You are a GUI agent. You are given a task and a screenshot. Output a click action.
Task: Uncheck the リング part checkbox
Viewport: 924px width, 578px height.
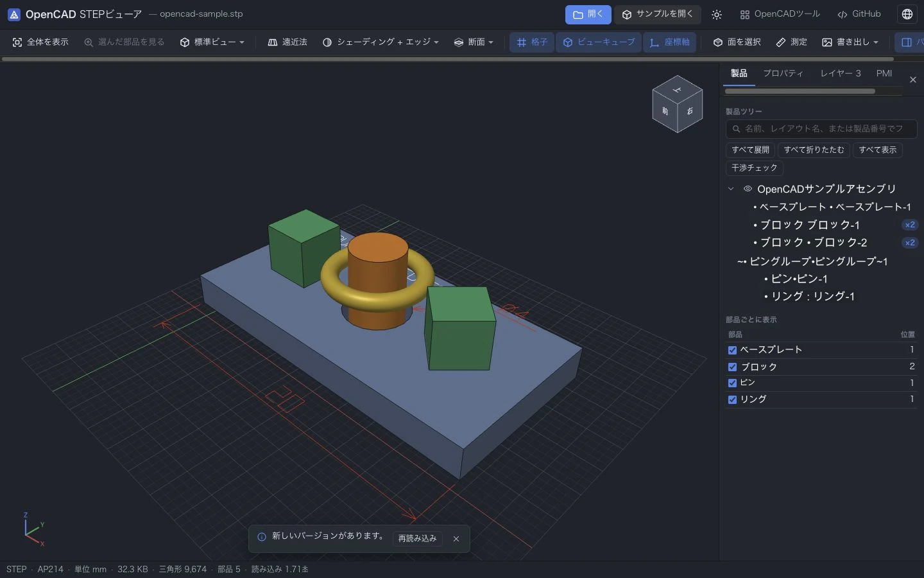(732, 399)
